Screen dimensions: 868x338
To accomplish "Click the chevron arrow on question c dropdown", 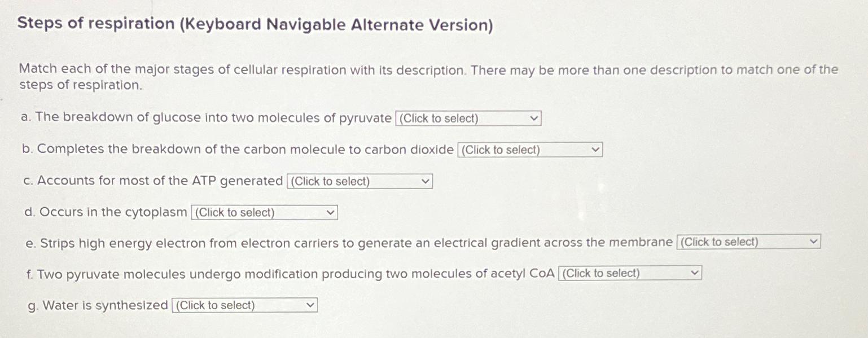I will (425, 181).
